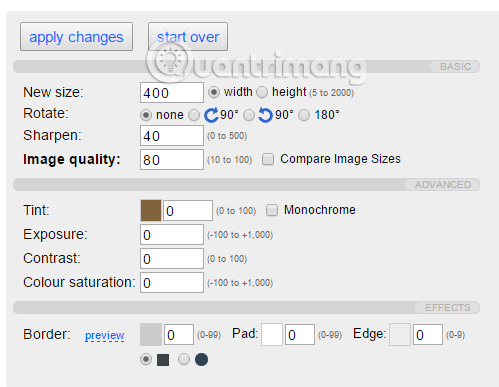
Task: Click the Contrast input field
Action: click(x=172, y=258)
